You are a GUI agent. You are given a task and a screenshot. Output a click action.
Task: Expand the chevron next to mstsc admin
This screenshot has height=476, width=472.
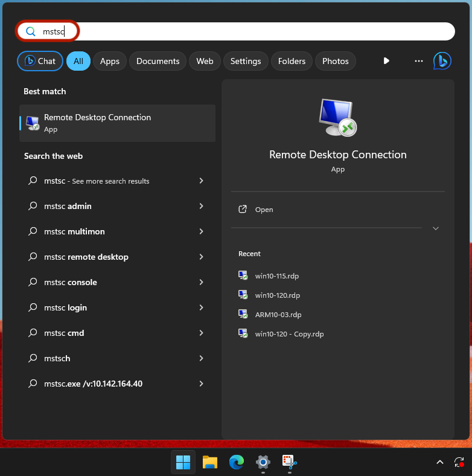[201, 206]
